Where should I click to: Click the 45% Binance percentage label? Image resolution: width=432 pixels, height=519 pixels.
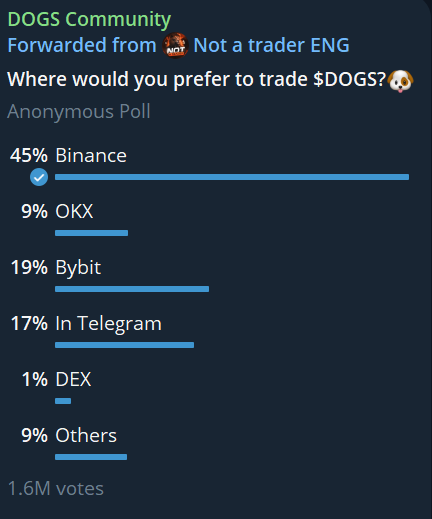click(x=29, y=155)
